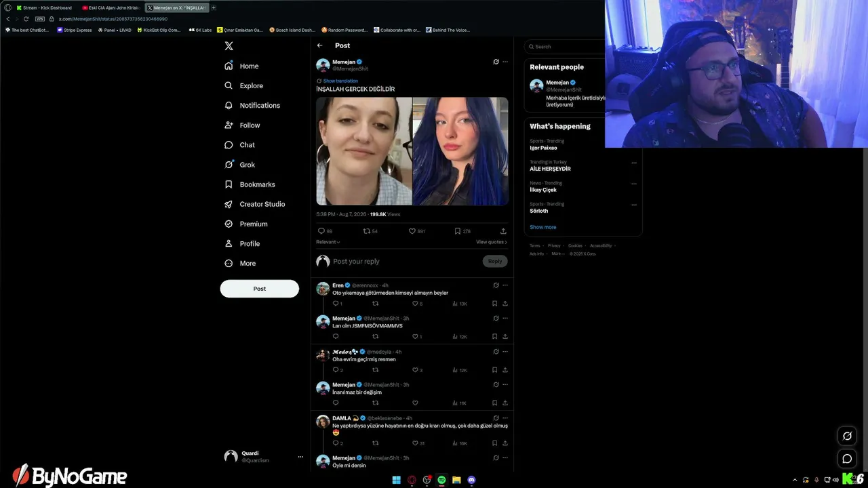Open Discord from the taskbar
This screenshot has height=488, width=868.
[471, 480]
